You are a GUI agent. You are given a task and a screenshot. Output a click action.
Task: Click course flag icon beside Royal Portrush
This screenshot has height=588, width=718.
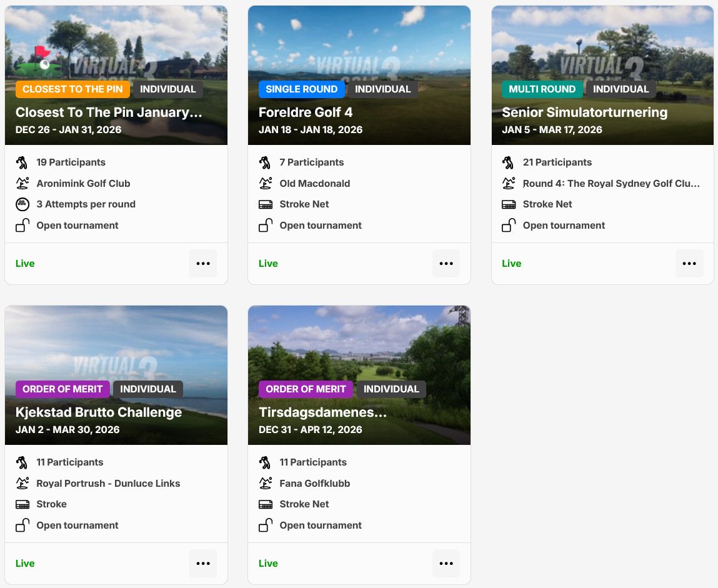(x=22, y=484)
